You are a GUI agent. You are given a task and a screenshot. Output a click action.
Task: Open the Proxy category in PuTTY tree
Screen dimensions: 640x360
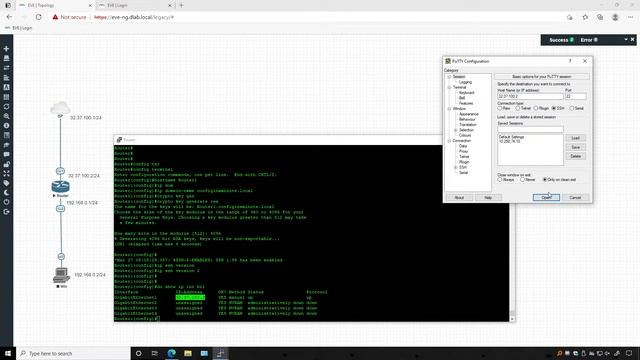pyautogui.click(x=463, y=151)
